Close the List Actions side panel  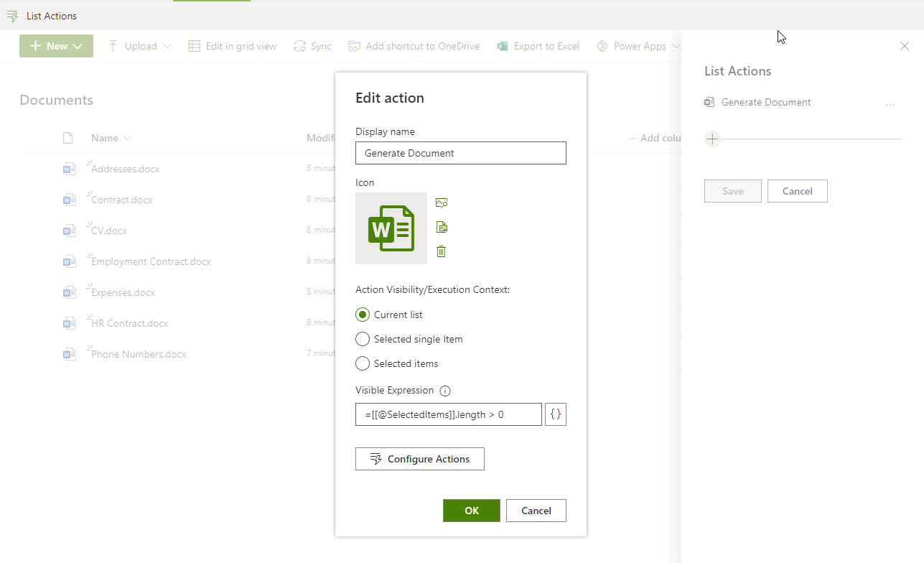pos(904,46)
